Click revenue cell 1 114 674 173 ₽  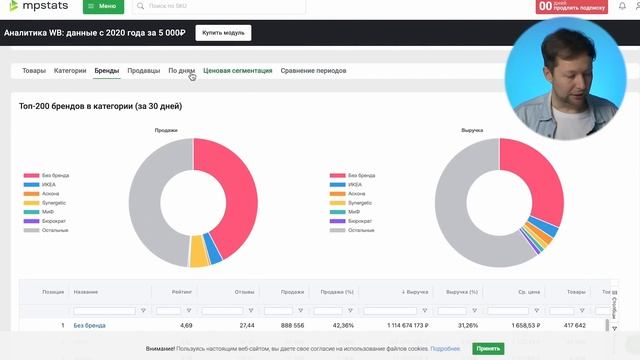pos(408,326)
